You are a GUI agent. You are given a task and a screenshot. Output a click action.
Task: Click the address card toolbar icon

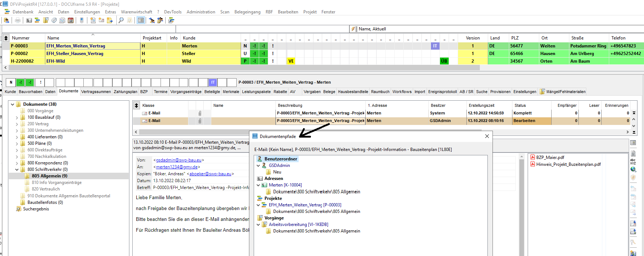[29, 20]
